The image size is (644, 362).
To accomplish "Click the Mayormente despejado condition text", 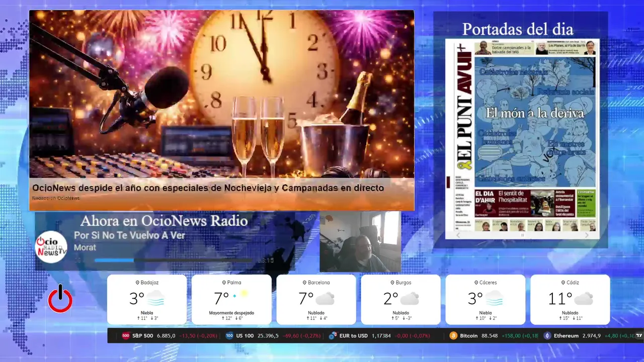I will [231, 313].
